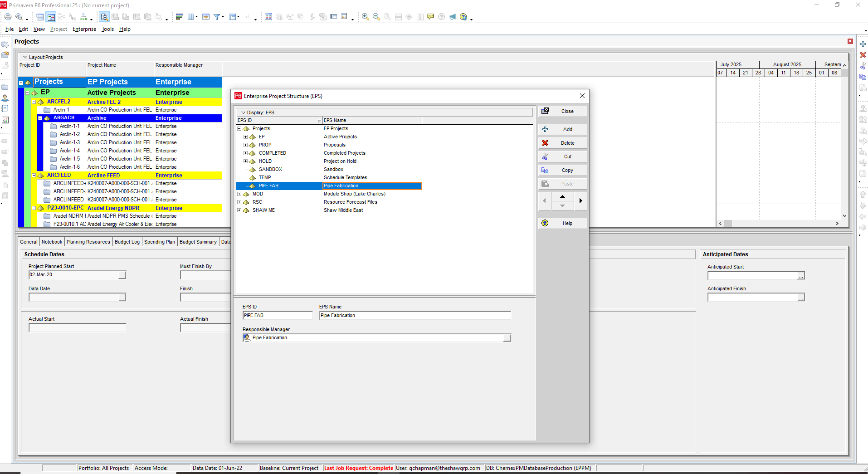Open the Filter funnel tool
This screenshot has height=474, width=868.
217,17
